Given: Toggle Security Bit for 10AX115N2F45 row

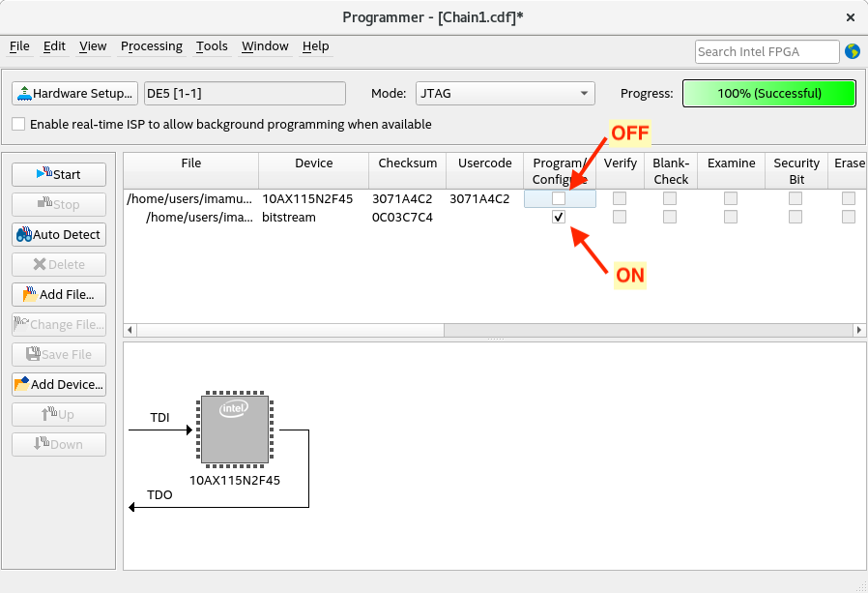Looking at the screenshot, I should point(796,198).
